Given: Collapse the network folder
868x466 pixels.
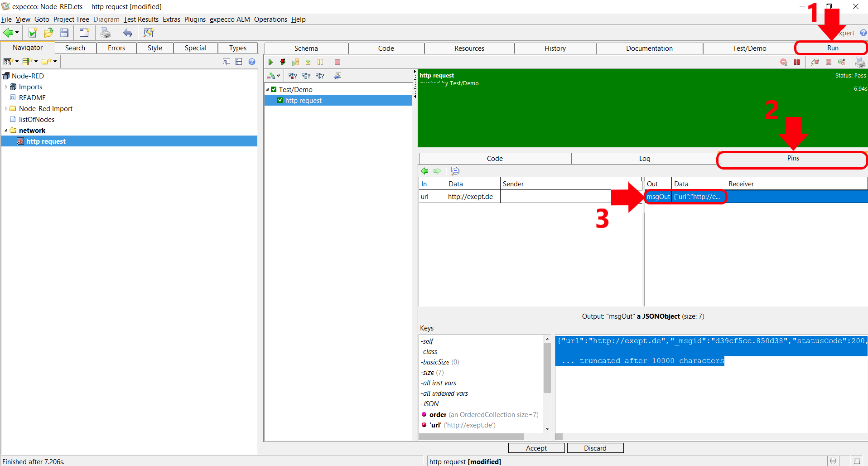Looking at the screenshot, I should coord(6,131).
